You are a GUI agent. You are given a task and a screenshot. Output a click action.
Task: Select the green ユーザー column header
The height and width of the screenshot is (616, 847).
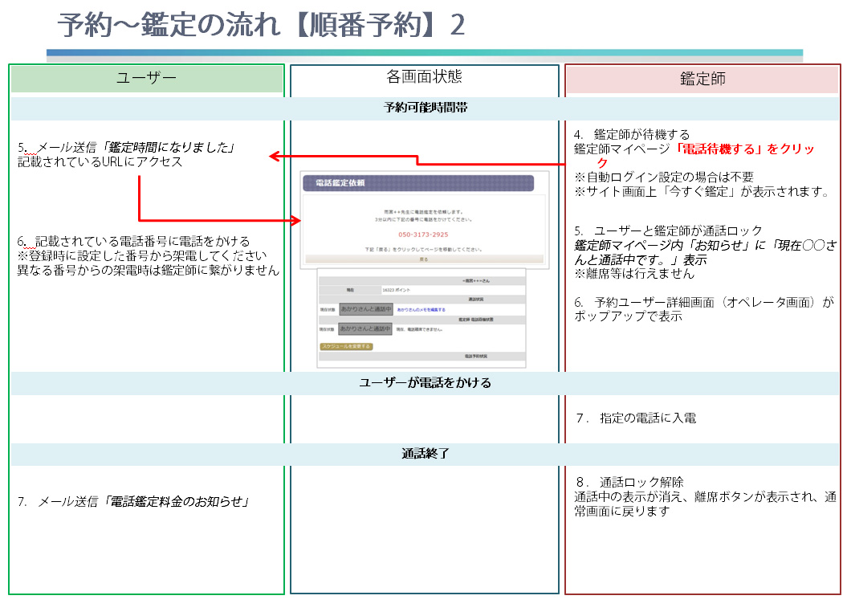pyautogui.click(x=147, y=79)
